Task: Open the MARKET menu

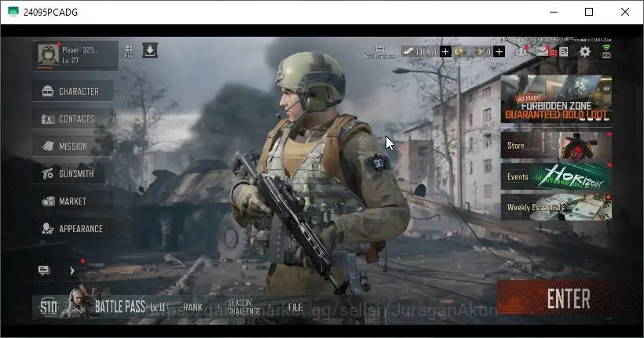Action: [x=73, y=202]
